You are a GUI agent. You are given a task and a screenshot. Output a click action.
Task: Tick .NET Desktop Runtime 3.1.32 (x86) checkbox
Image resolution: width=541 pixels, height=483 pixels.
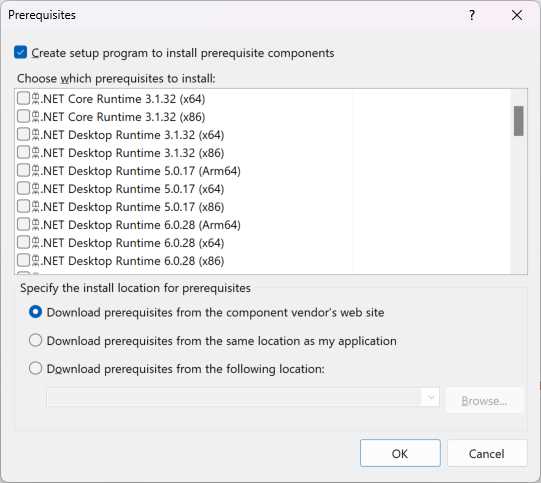pyautogui.click(x=23, y=152)
